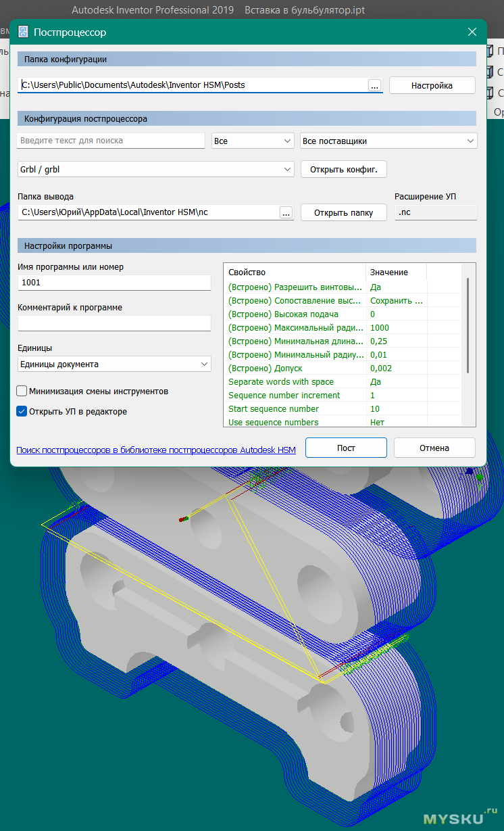Open the Все category filter dropdown
This screenshot has width=504, height=831.
[252, 141]
